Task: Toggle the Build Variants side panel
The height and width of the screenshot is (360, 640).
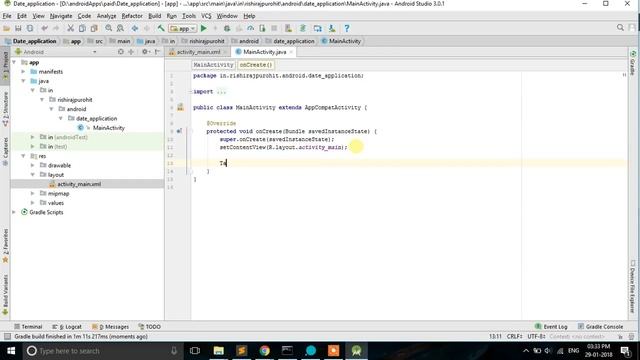Action: (5, 295)
